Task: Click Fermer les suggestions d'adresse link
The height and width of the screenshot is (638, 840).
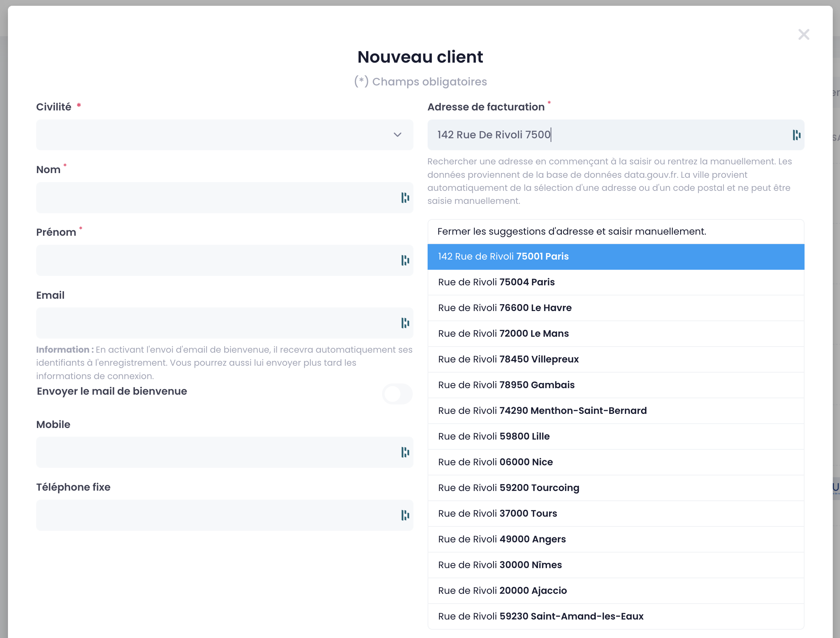Action: click(572, 231)
